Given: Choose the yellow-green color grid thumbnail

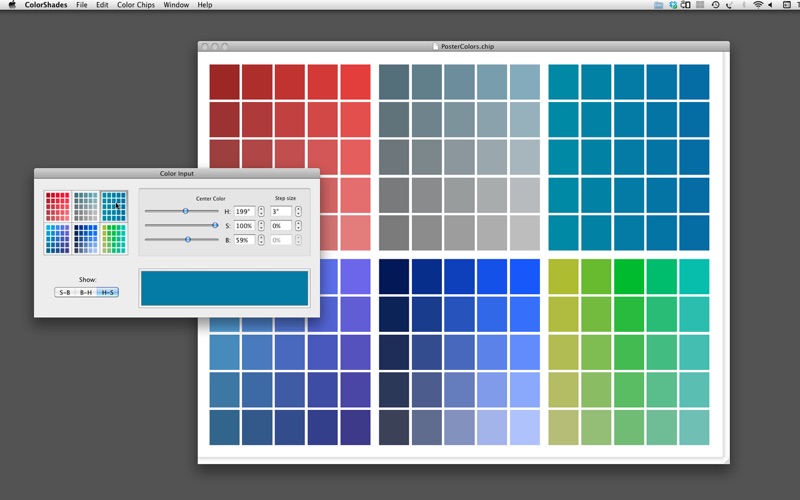Looking at the screenshot, I should [114, 238].
